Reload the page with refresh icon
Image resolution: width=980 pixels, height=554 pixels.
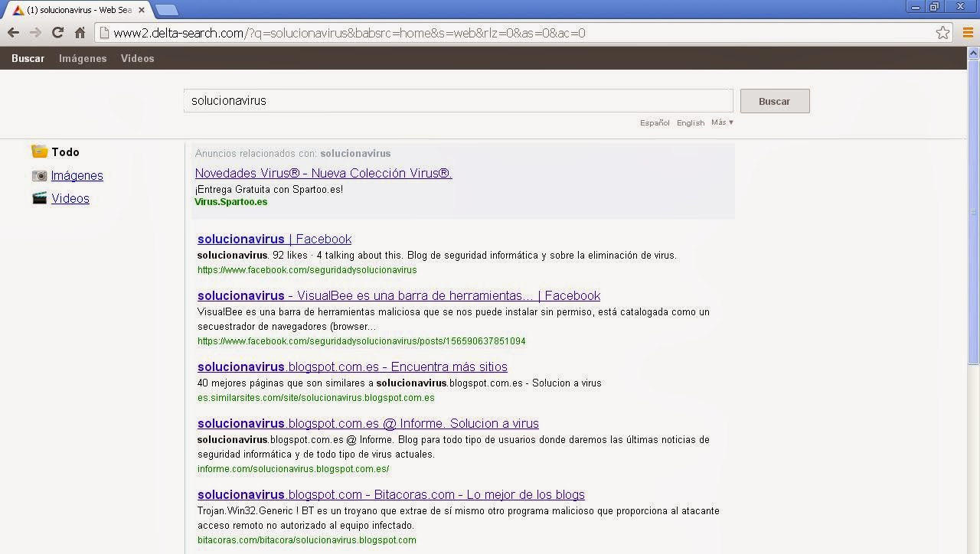pos(57,32)
